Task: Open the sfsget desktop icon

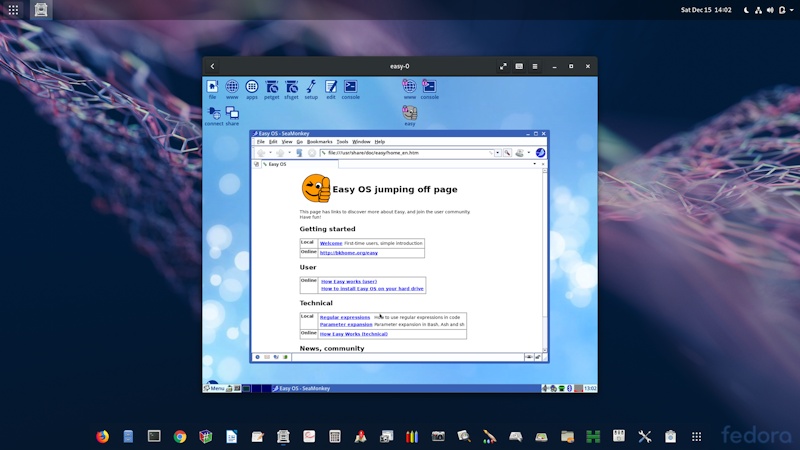Action: [291, 89]
